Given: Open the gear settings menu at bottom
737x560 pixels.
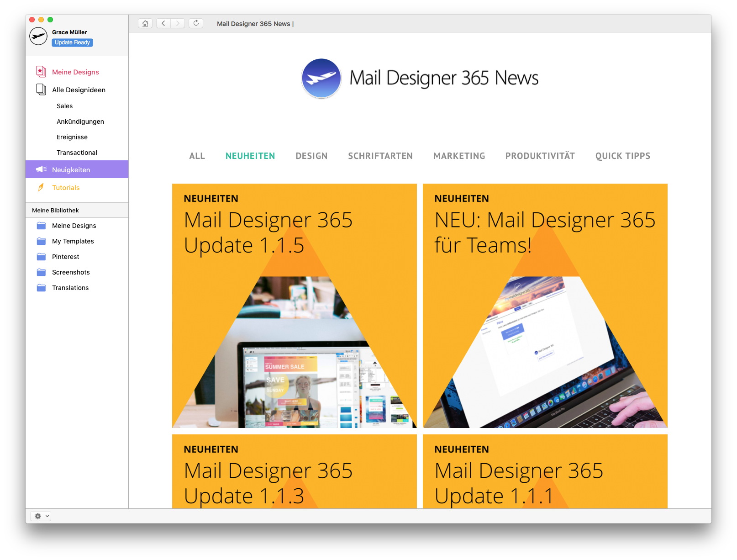Looking at the screenshot, I should pos(41,516).
